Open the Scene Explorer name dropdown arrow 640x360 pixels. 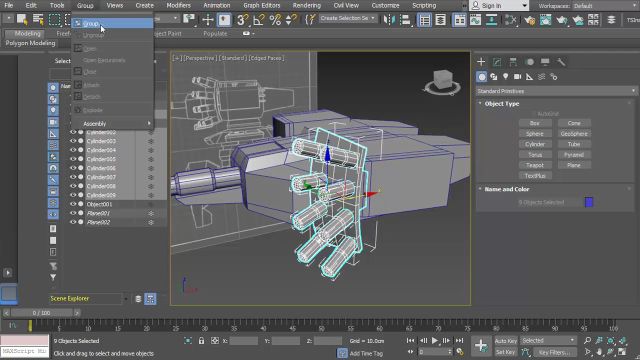click(x=126, y=299)
